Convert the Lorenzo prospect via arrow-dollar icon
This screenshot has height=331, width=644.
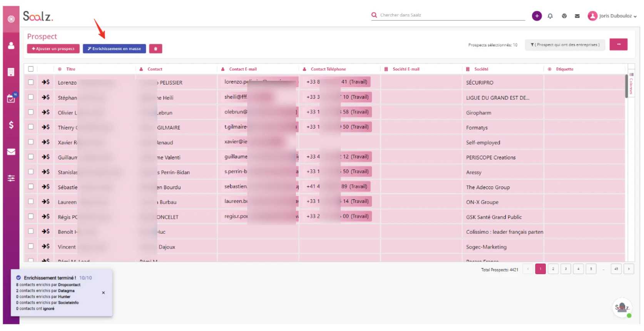click(x=46, y=82)
